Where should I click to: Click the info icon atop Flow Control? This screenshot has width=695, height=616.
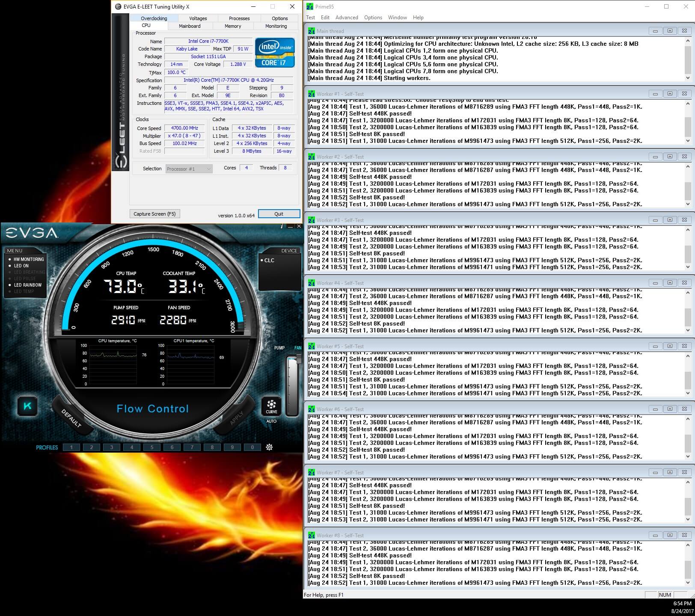coord(282,226)
